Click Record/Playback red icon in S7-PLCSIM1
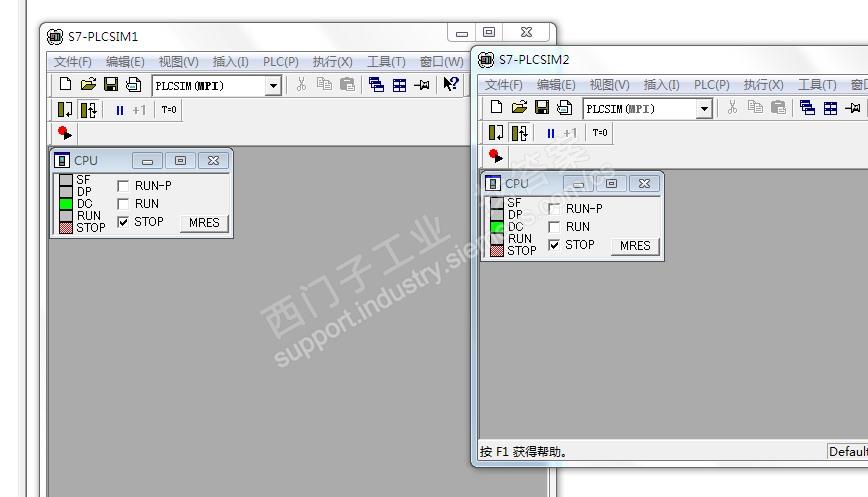Viewport: 868px width, 497px height. click(65, 133)
